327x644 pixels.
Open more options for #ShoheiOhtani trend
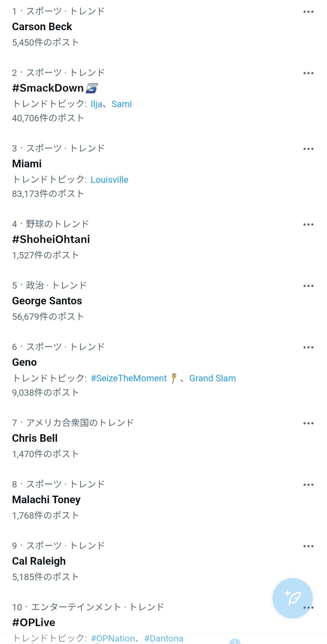tap(308, 225)
